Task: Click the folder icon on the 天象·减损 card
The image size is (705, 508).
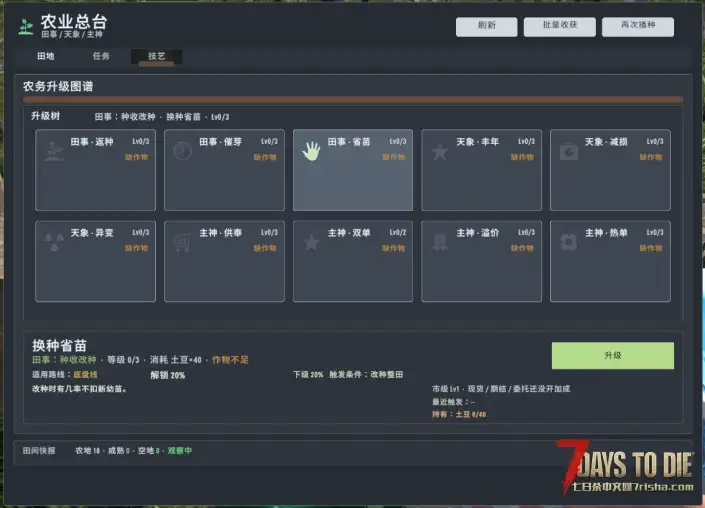Action: 568,152
